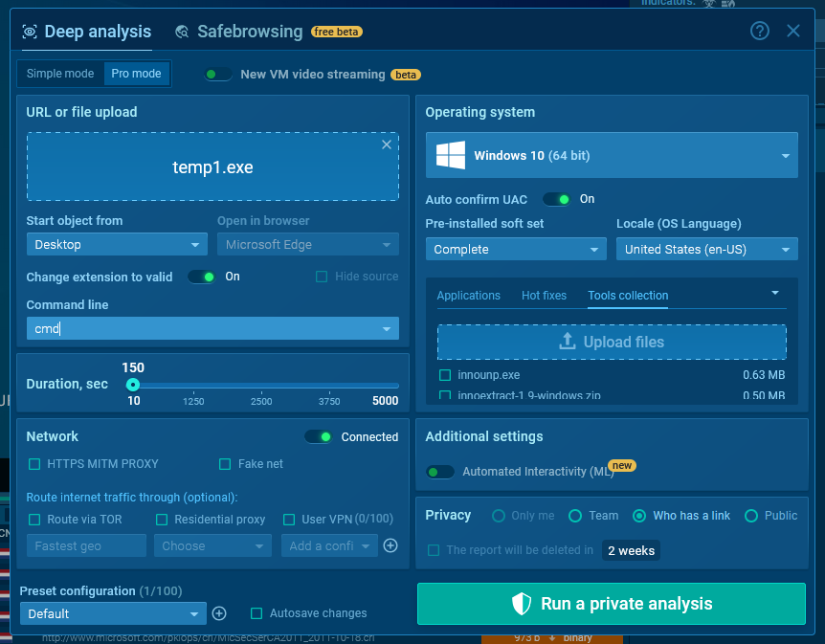Click Run a private analysis button

coord(613,604)
